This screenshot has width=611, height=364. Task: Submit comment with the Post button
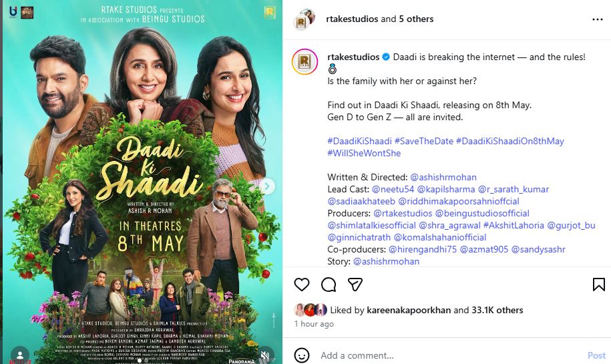pos(596,355)
